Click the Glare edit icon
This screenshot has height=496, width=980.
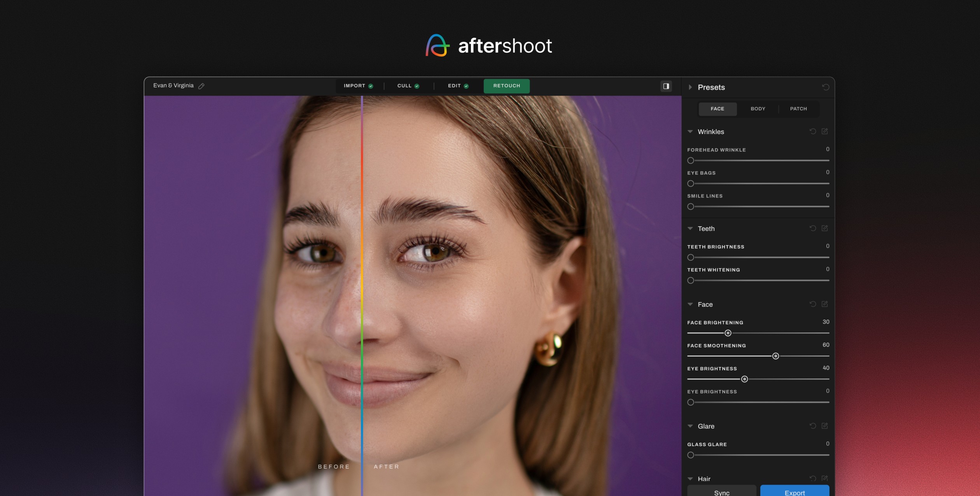coord(824,426)
